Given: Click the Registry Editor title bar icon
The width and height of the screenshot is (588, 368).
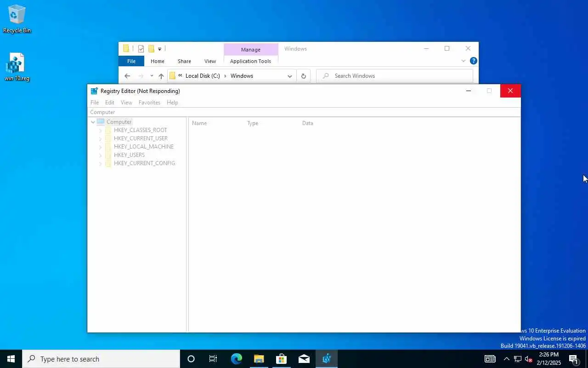Looking at the screenshot, I should point(94,91).
